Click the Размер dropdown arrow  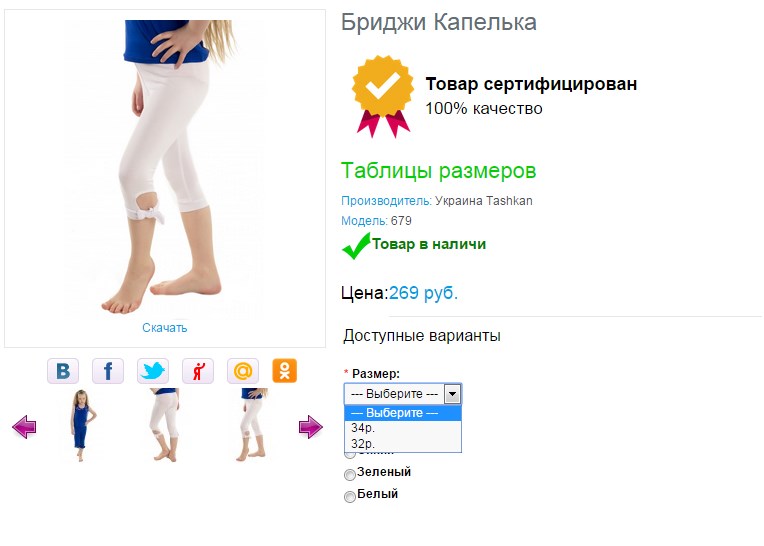pos(453,394)
